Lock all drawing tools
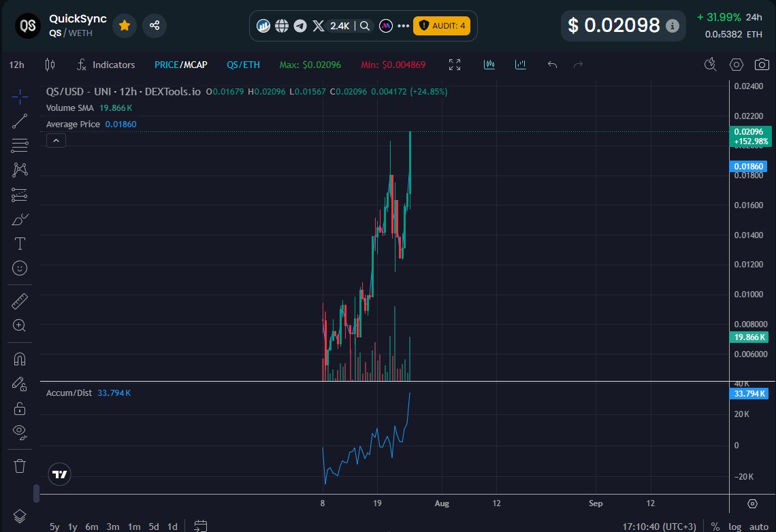The image size is (776, 532). pos(20,408)
